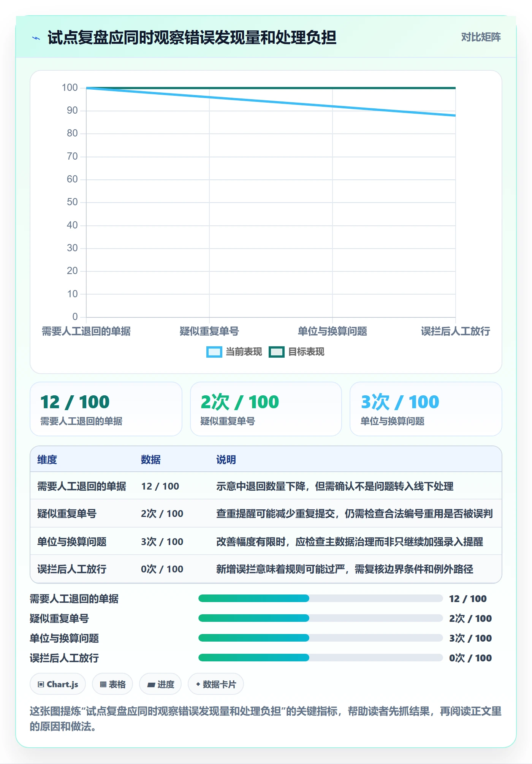The height and width of the screenshot is (764, 532).
Task: Select table cell 疑似重复单号
Action: tap(67, 514)
